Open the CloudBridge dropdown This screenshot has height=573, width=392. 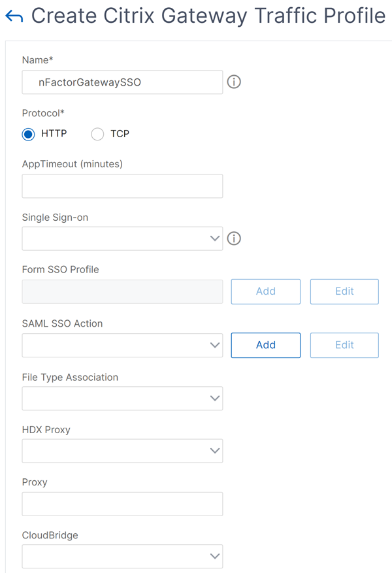(122, 557)
